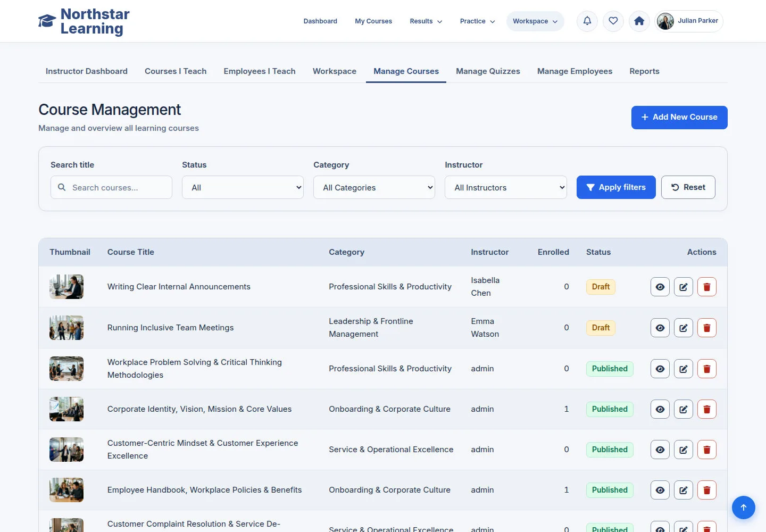Open the Reports tab
The height and width of the screenshot is (532, 766).
coord(644,71)
